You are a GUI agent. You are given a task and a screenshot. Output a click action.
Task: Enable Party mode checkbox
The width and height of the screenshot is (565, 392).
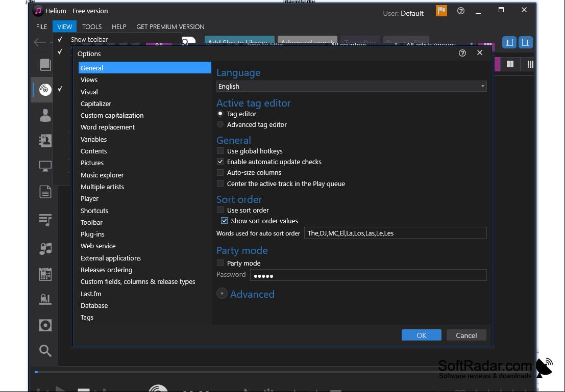pyautogui.click(x=220, y=263)
